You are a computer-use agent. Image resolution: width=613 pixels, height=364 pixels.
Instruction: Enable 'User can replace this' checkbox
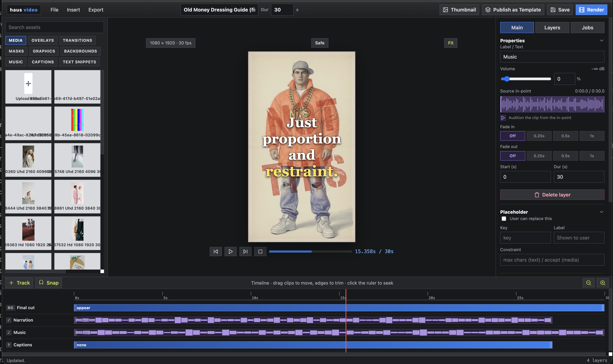point(504,219)
